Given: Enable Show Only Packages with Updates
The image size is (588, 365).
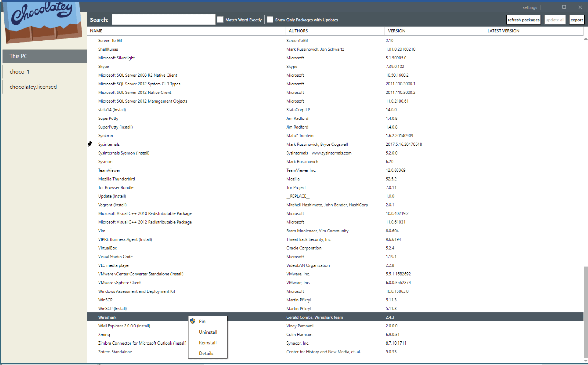Looking at the screenshot, I should pyautogui.click(x=270, y=20).
